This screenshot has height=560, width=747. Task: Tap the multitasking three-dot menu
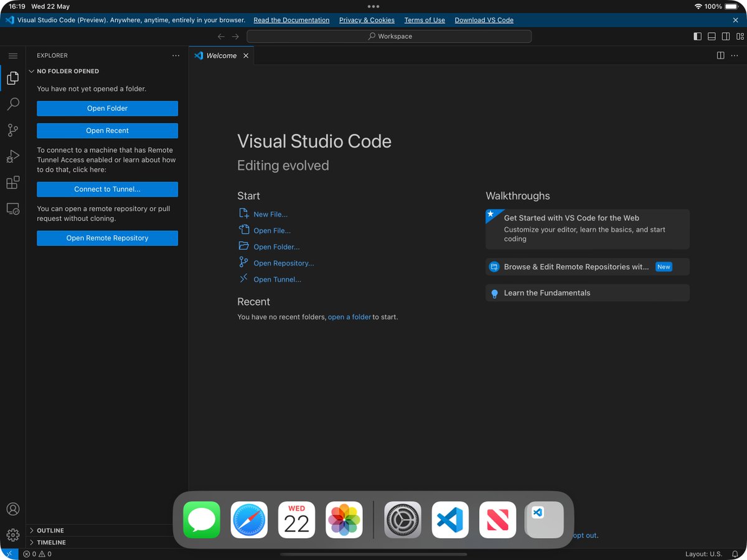click(x=374, y=6)
